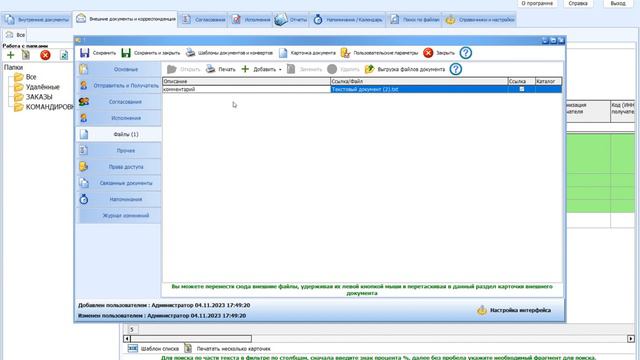Click the horizontal scrollbar thumb
The width and height of the screenshot is (640, 360).
(191, 339)
